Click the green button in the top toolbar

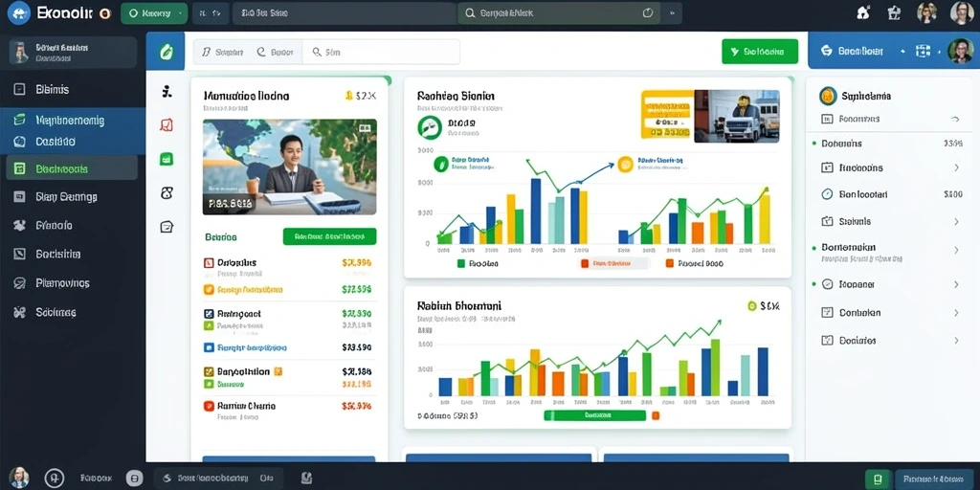pos(759,52)
